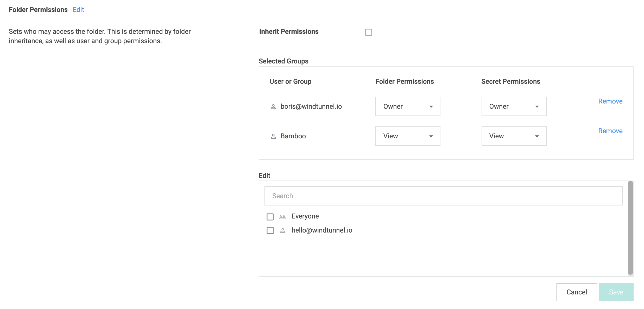Image resolution: width=644 pixels, height=309 pixels.
Task: Click the Edit list vertical scrollbar
Action: [630, 228]
